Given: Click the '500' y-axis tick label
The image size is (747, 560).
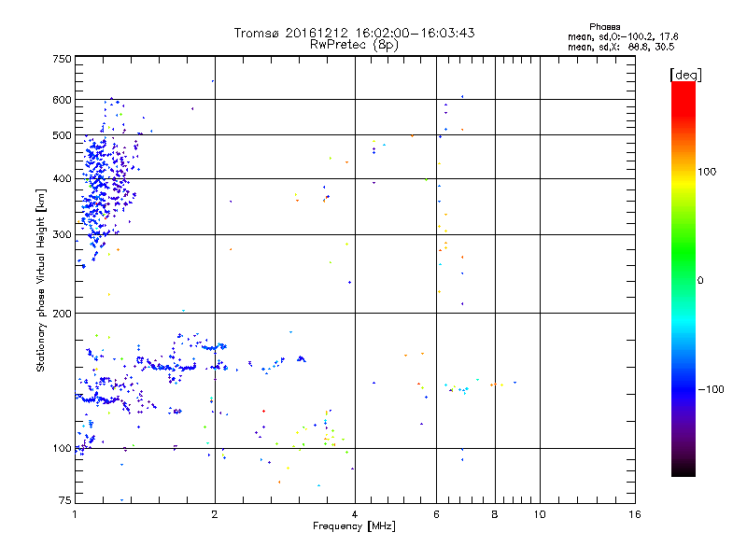Looking at the screenshot, I should [x=63, y=135].
